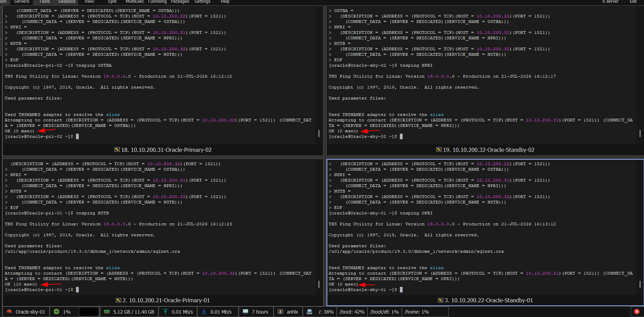Click the icon beside Oracle-Standby-02 title

coord(439,149)
